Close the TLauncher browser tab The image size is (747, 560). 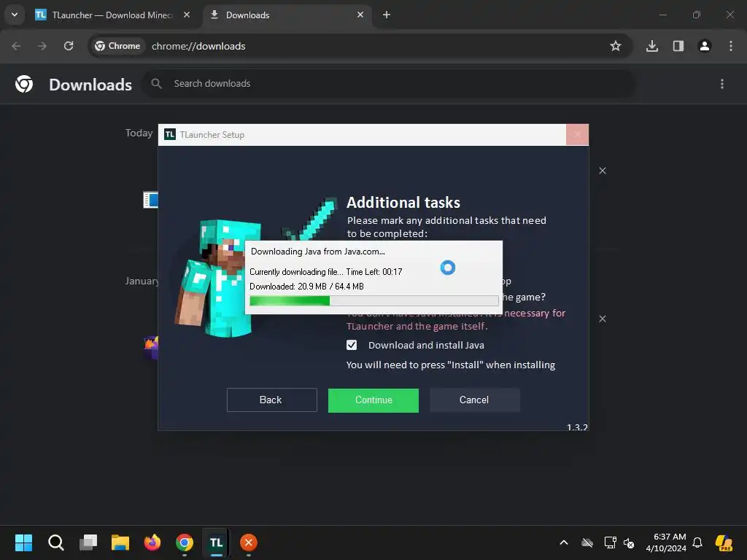pos(187,15)
